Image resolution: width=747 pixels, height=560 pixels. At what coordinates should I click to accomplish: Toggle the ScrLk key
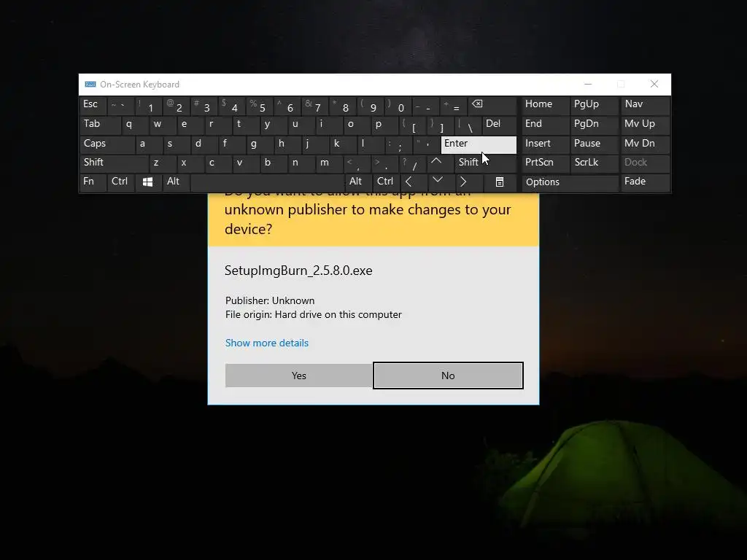pyautogui.click(x=594, y=163)
